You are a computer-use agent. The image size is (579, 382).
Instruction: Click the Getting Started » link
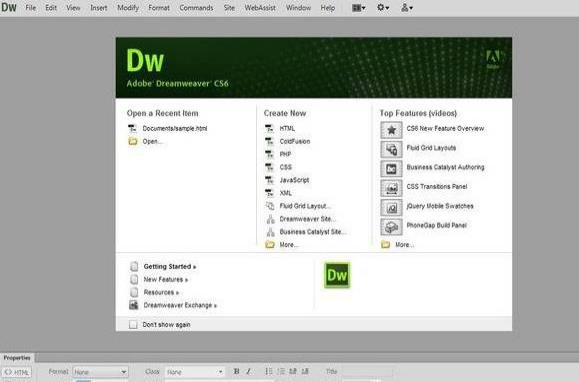point(169,266)
